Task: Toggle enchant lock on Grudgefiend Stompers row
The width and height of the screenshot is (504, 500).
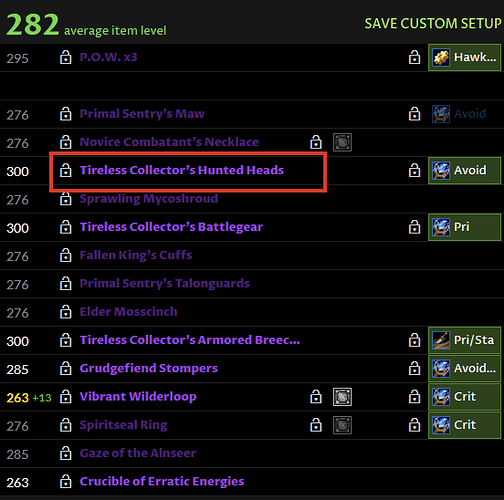Action: click(414, 369)
